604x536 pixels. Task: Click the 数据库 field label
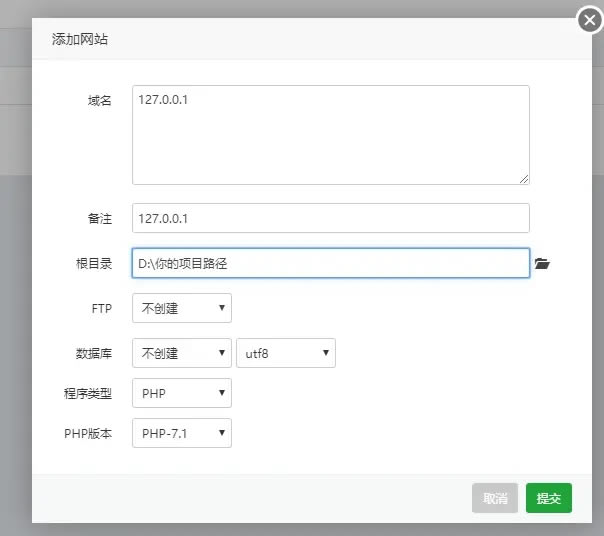[94, 353]
